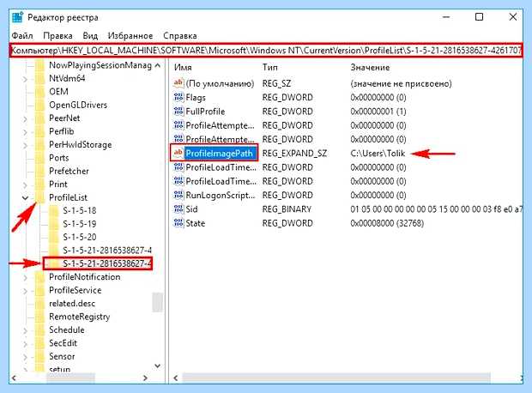Open the Справка menu
The image size is (532, 393).
click(180, 36)
